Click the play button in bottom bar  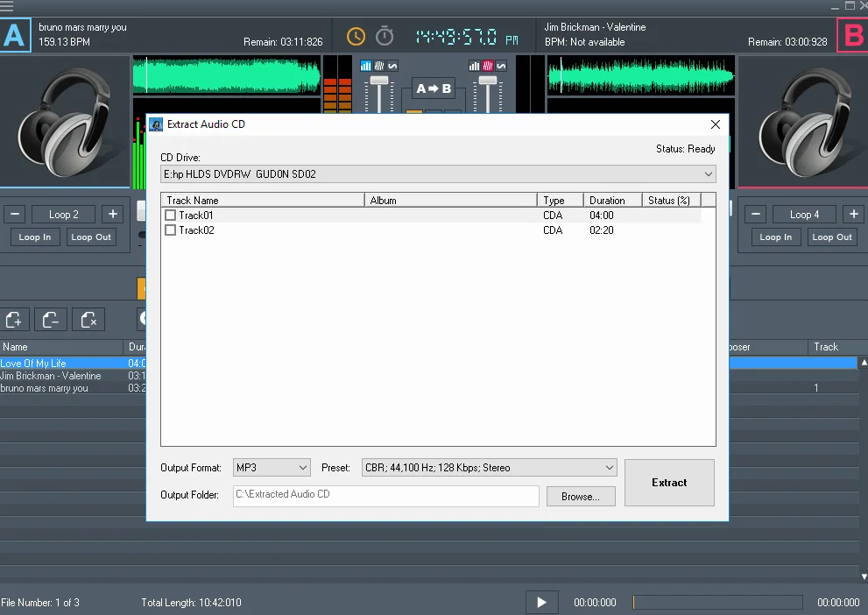click(542, 602)
